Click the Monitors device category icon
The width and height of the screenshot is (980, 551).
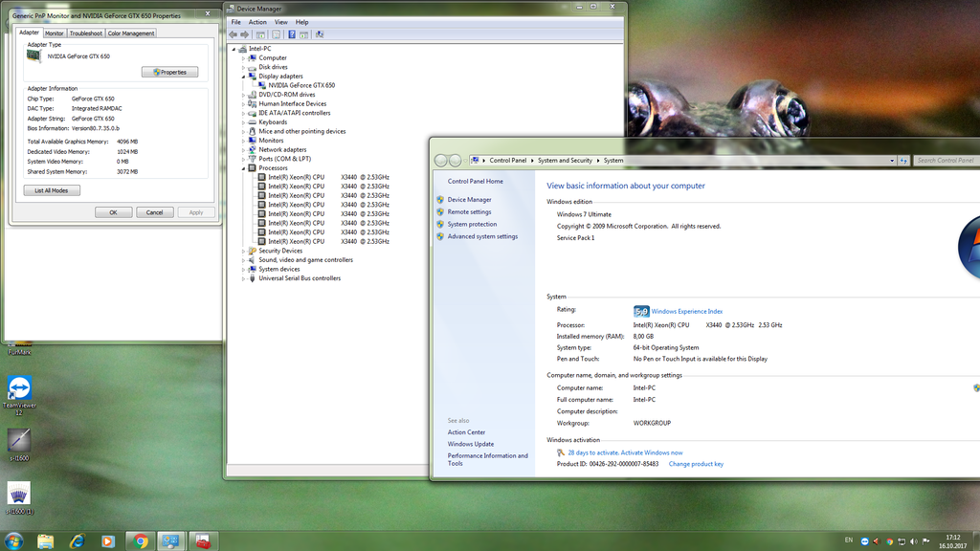(x=252, y=141)
